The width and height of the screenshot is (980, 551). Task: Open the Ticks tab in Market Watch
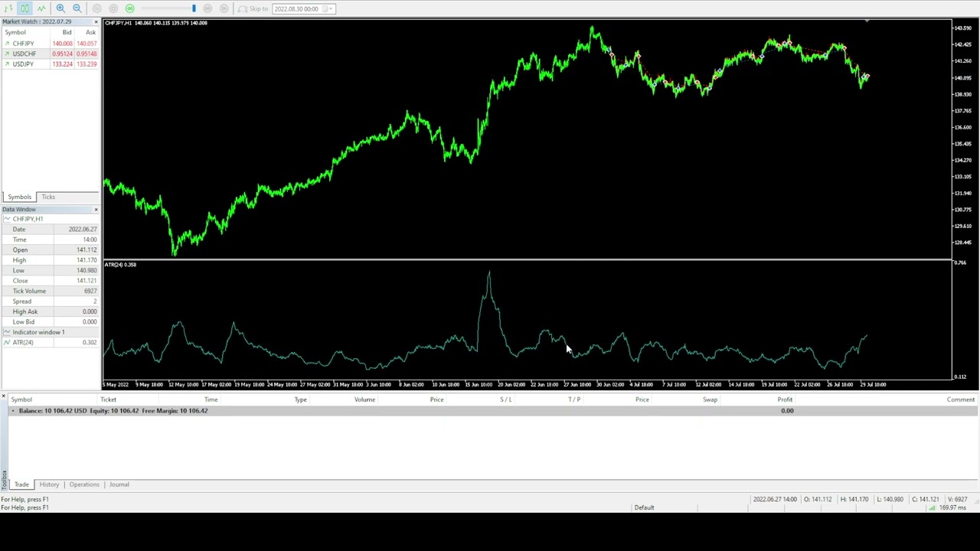tap(48, 197)
